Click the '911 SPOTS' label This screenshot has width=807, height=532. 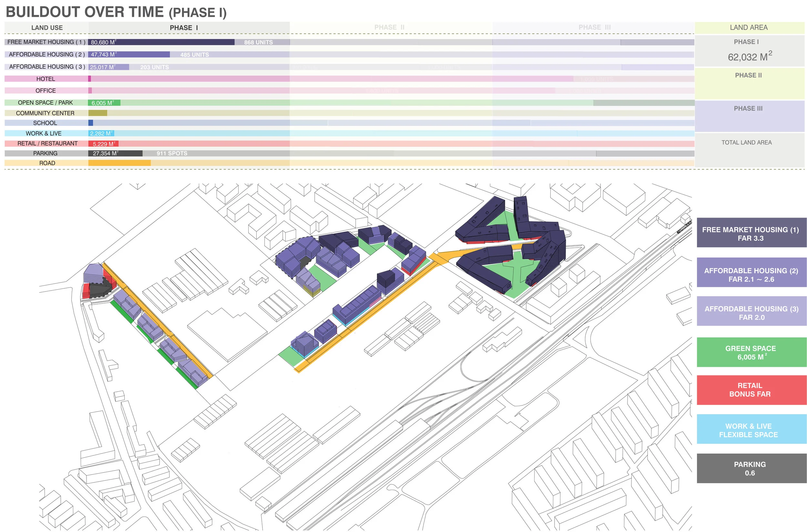pyautogui.click(x=172, y=153)
